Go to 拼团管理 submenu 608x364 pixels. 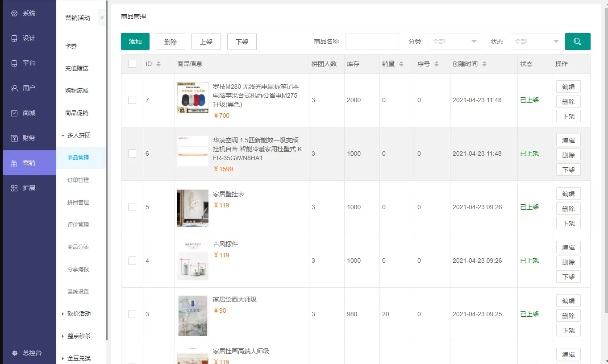point(78,203)
